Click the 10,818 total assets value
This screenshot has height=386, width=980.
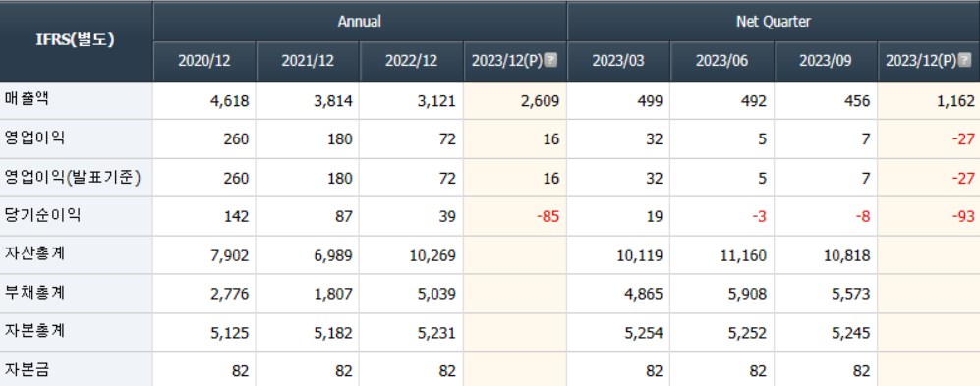pyautogui.click(x=848, y=255)
